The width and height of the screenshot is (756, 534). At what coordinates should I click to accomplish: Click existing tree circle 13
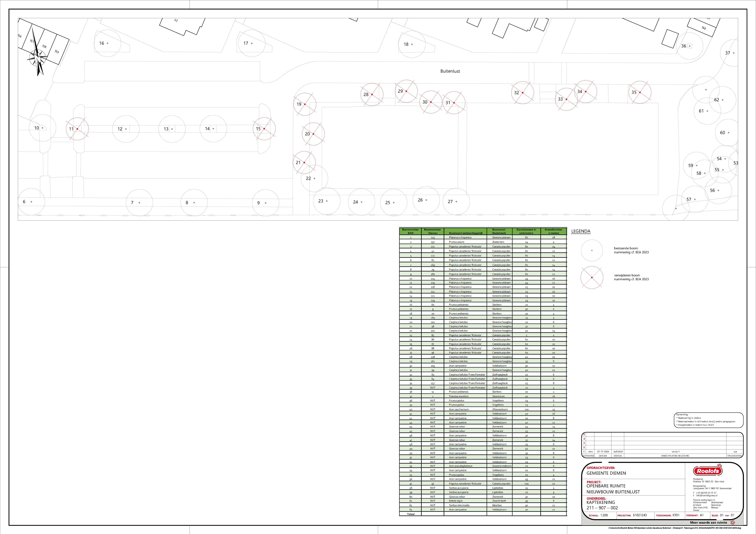point(172,129)
